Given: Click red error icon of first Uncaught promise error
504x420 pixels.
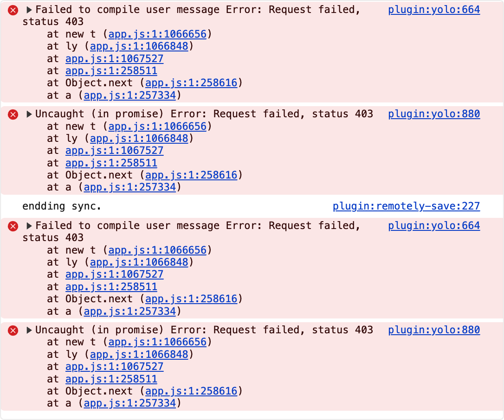Looking at the screenshot, I should (13, 115).
